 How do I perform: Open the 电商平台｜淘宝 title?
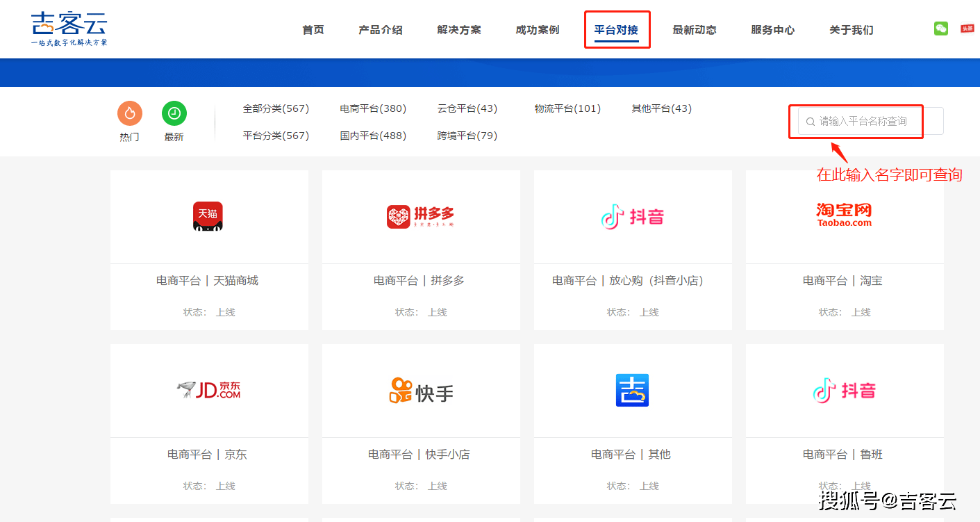point(843,281)
